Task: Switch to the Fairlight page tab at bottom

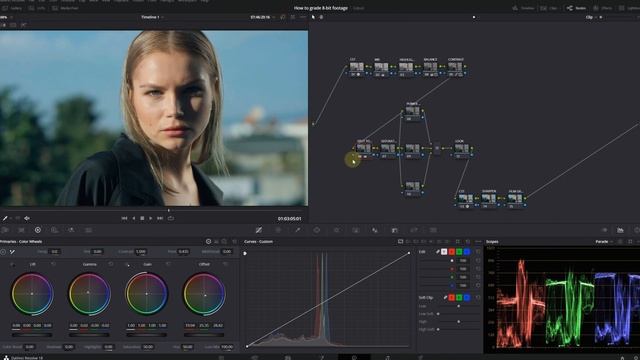Action: tap(387, 358)
